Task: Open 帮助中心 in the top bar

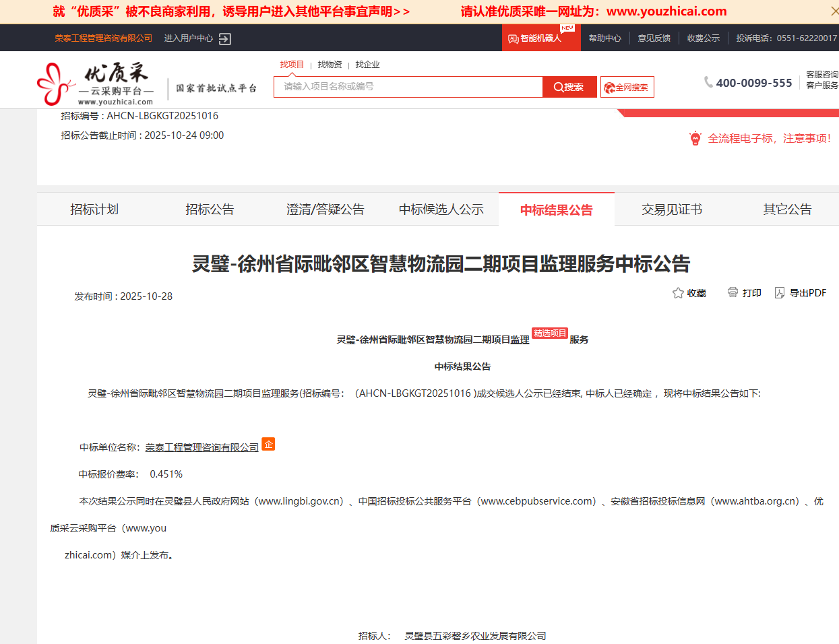Action: (604, 38)
